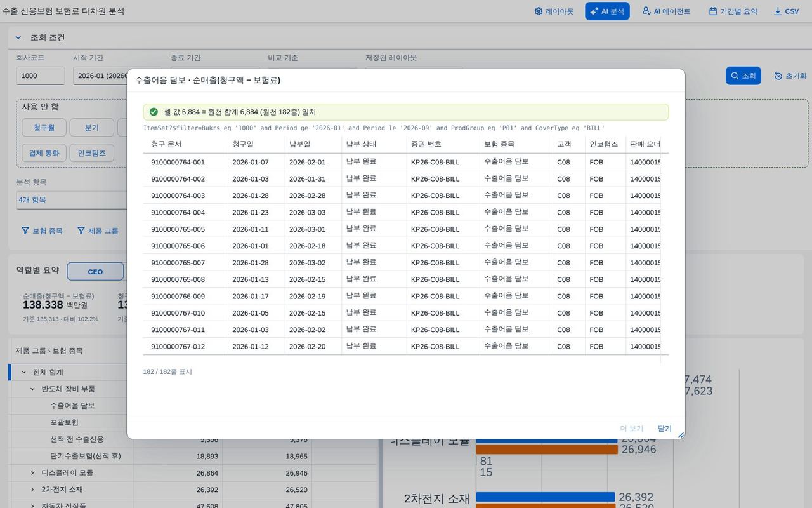Select the CEO role tab
The width and height of the screenshot is (812, 508).
click(95, 272)
